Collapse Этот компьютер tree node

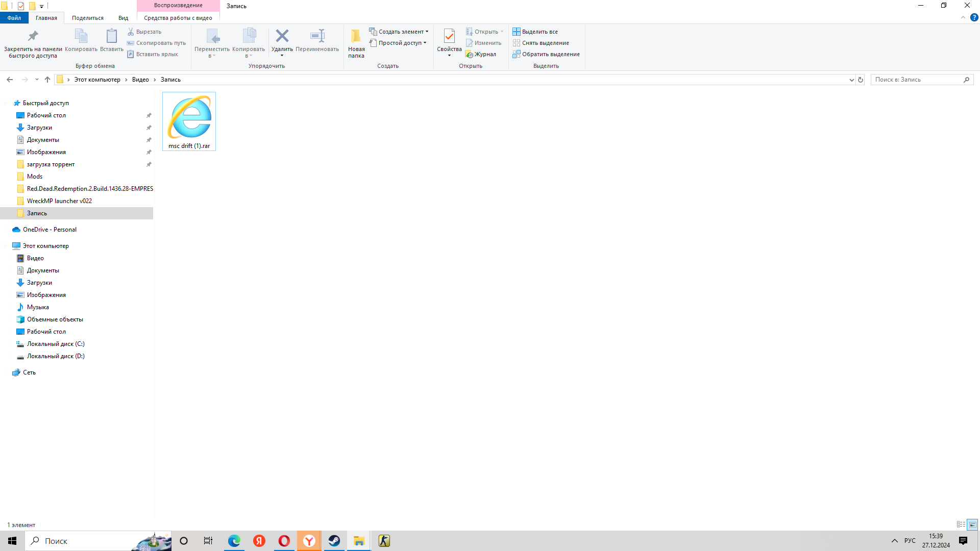tap(6, 246)
